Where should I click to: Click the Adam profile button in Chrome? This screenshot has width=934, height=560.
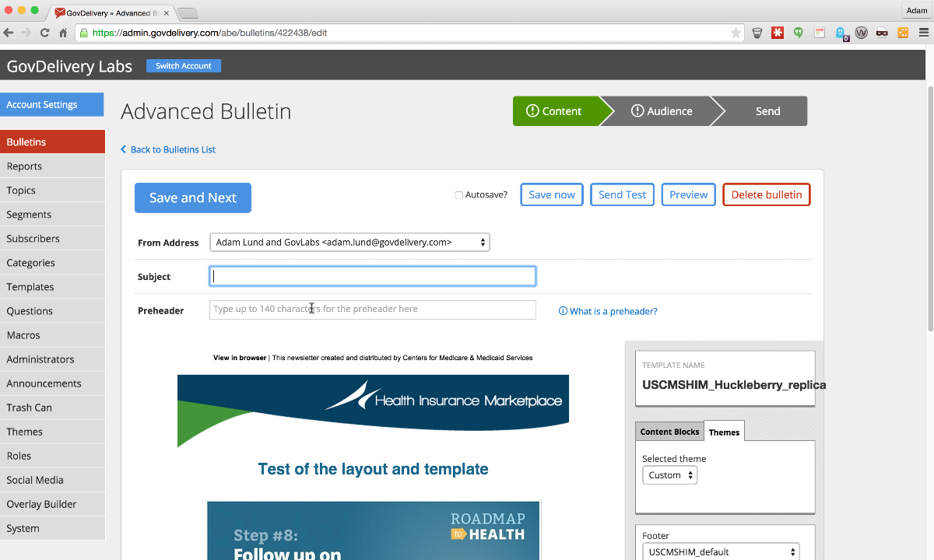pos(917,10)
